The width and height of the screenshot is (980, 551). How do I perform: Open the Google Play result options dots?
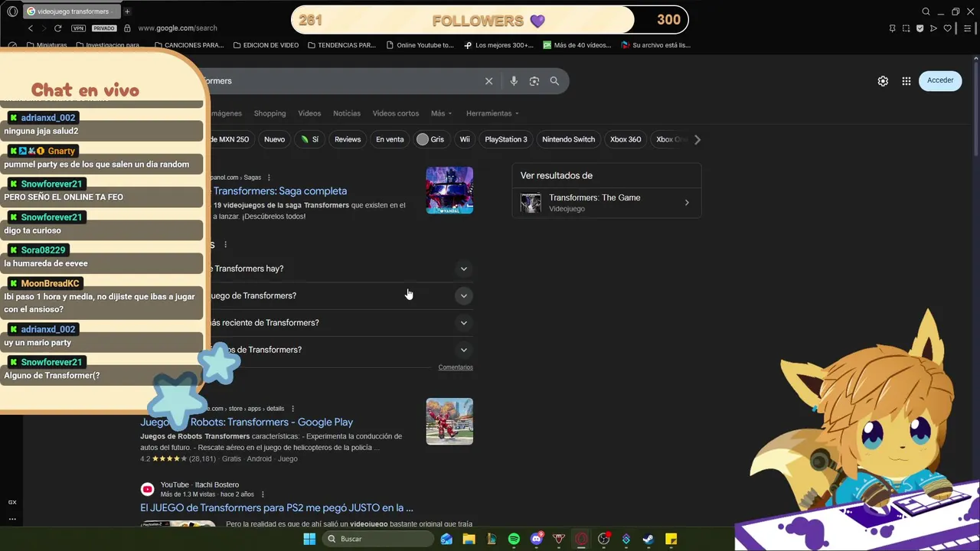click(292, 409)
